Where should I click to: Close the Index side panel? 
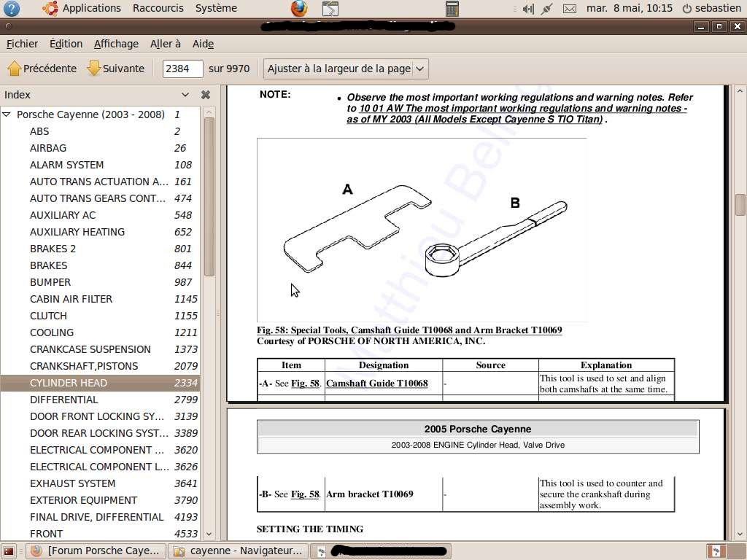pos(205,95)
